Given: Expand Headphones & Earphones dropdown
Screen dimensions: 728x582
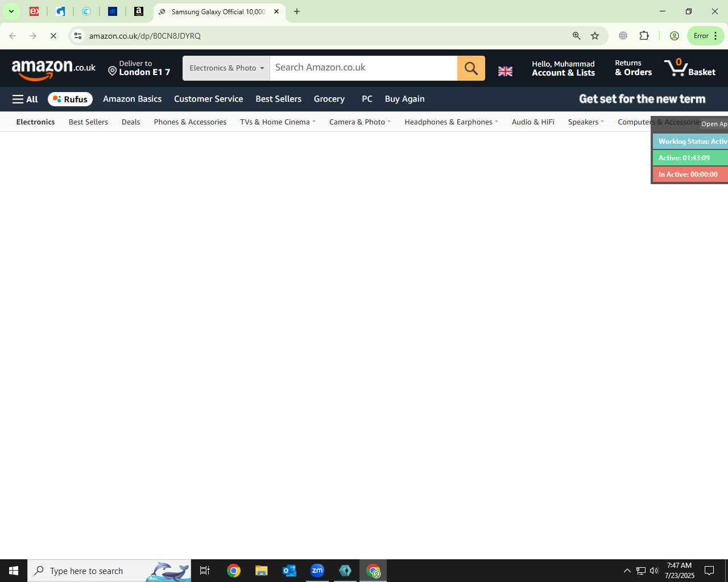Looking at the screenshot, I should [451, 122].
